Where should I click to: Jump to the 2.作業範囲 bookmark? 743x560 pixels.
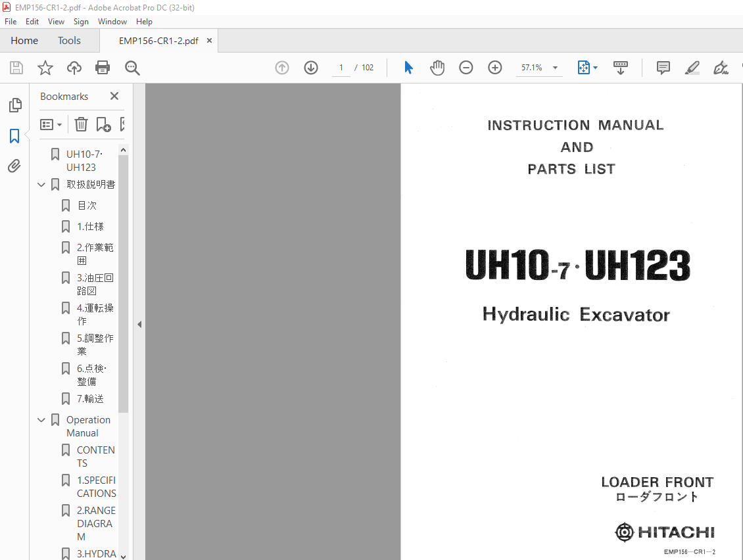pyautogui.click(x=95, y=254)
